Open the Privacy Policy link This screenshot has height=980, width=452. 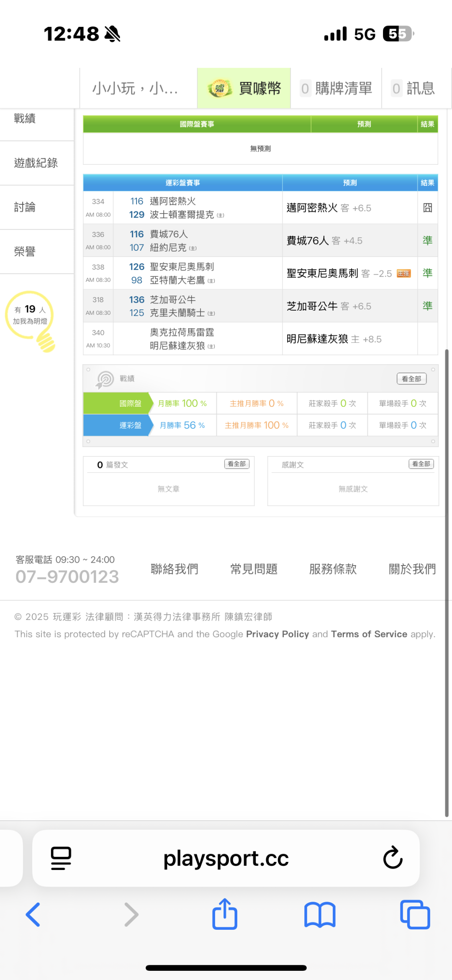pyautogui.click(x=277, y=634)
